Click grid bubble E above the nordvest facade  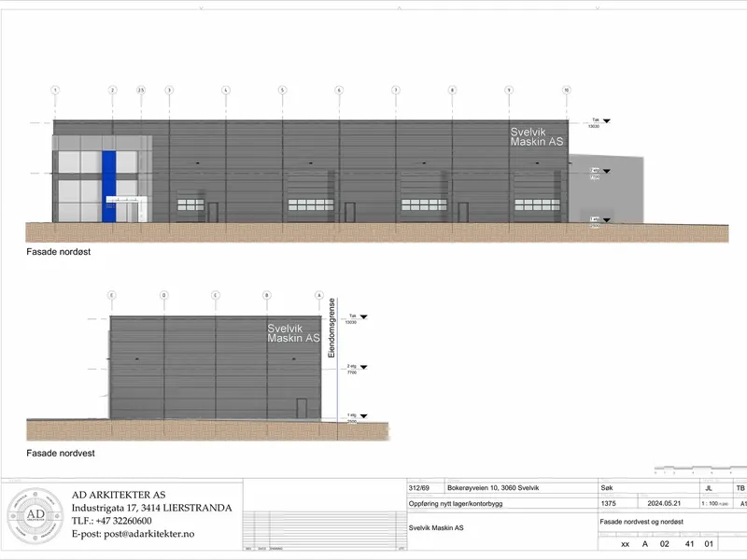[111, 295]
